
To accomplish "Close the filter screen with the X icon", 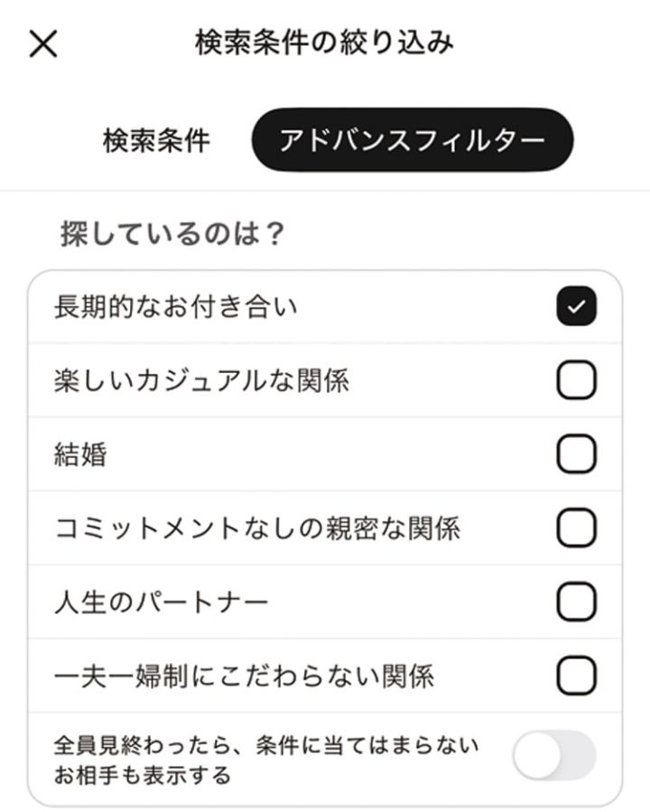I will tap(43, 43).
